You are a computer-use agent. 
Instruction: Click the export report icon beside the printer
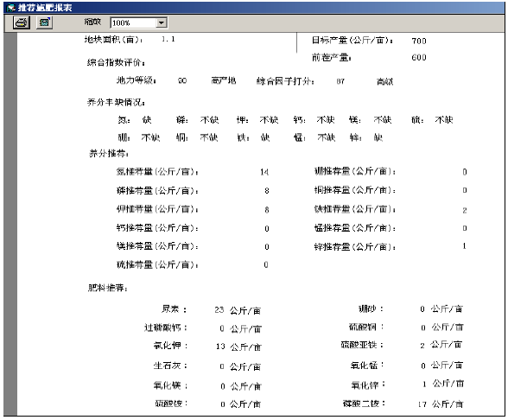[x=44, y=22]
